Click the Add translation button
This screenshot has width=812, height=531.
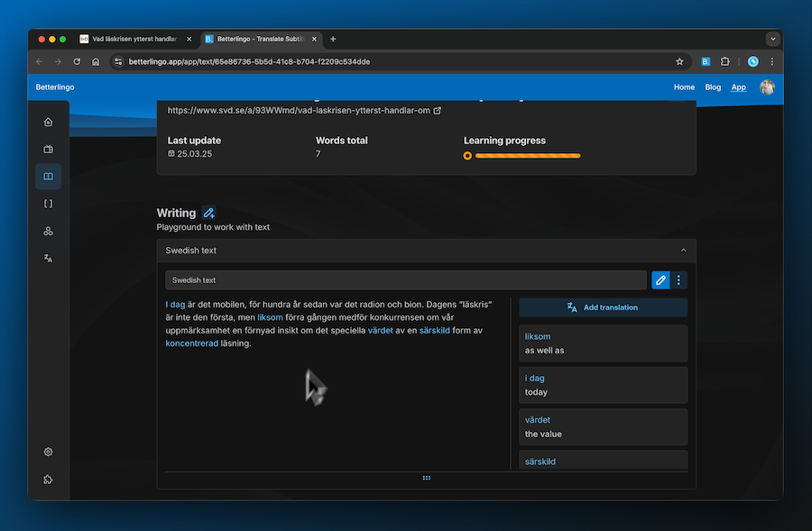click(x=604, y=307)
